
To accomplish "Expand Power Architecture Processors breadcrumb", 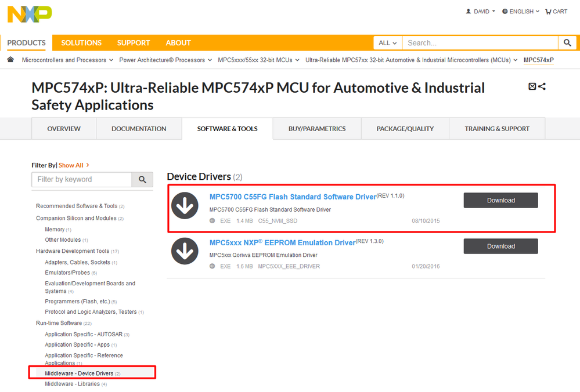I will pyautogui.click(x=165, y=60).
